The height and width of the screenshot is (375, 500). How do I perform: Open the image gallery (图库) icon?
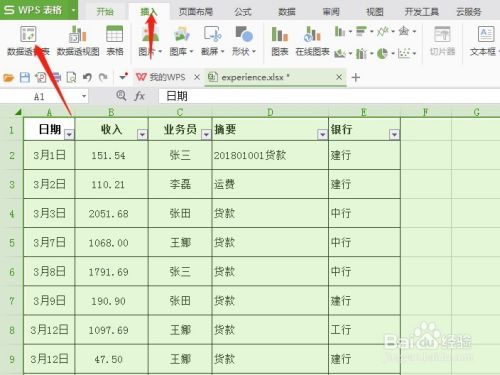[x=182, y=34]
